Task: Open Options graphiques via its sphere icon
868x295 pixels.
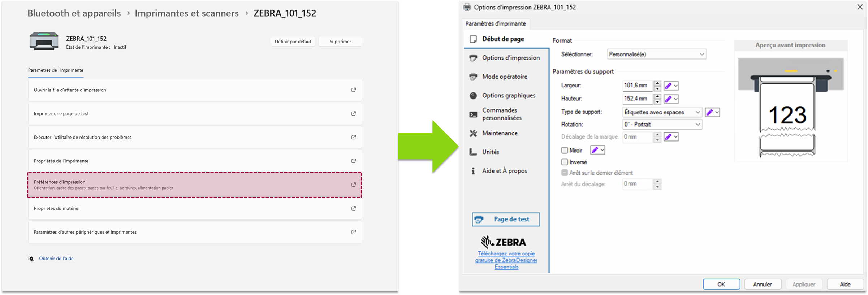Action: pos(473,96)
